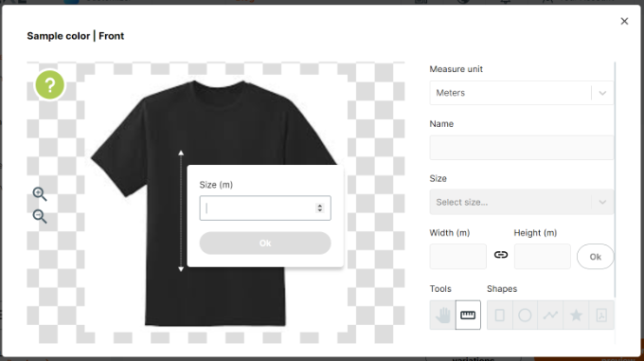The height and width of the screenshot is (361, 644).
Task: Close the Sample color dialog
Action: 624,21
